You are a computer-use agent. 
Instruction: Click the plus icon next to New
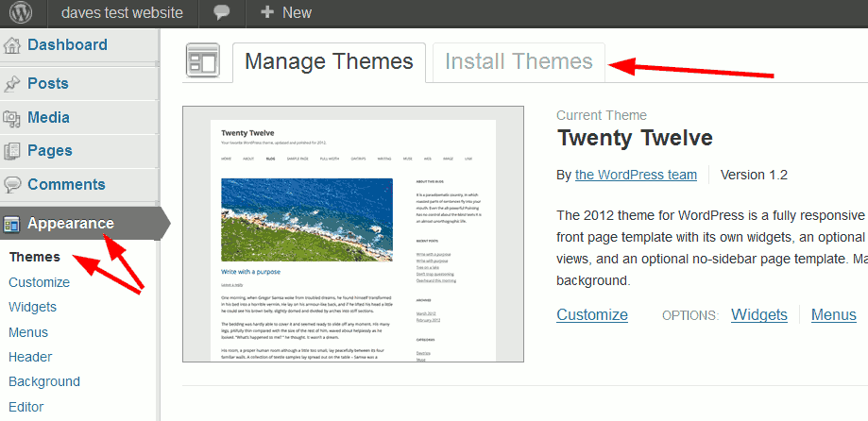(267, 12)
